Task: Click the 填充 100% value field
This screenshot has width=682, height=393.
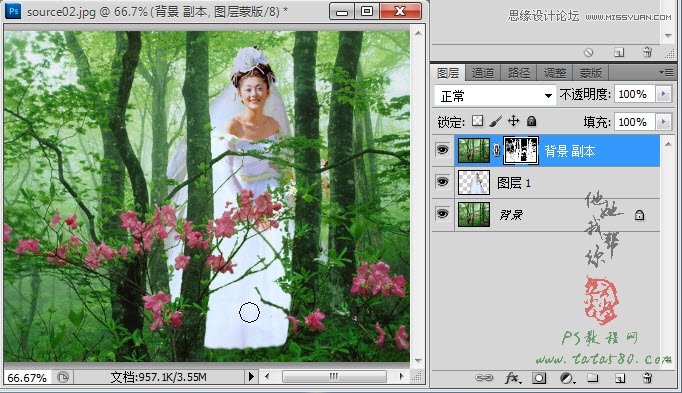Action: [x=634, y=122]
